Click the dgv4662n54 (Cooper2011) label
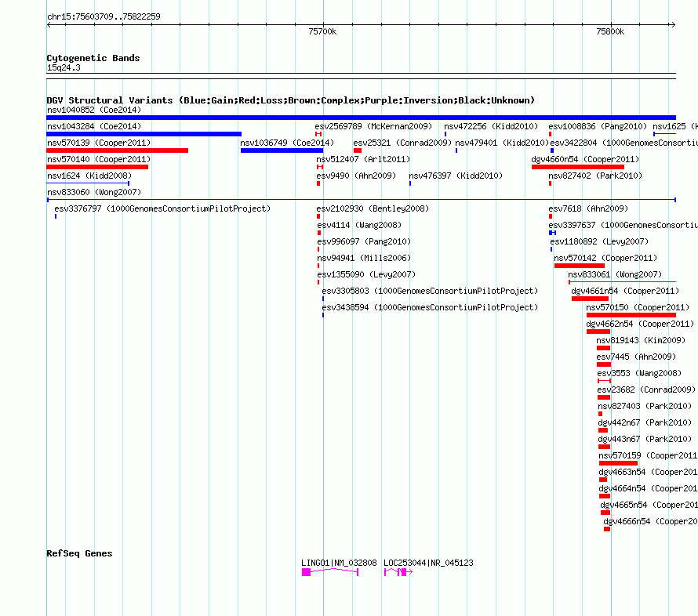The width and height of the screenshot is (698, 616). (x=640, y=324)
